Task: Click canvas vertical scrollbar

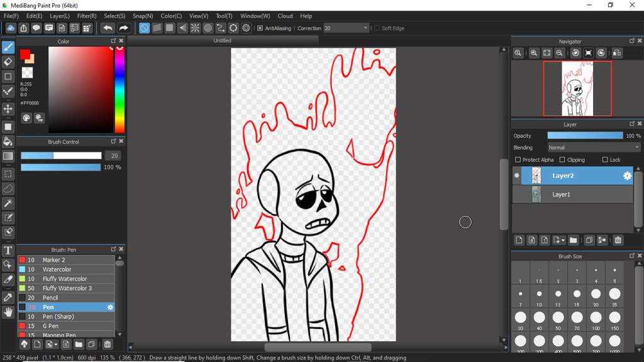Action: click(504, 194)
